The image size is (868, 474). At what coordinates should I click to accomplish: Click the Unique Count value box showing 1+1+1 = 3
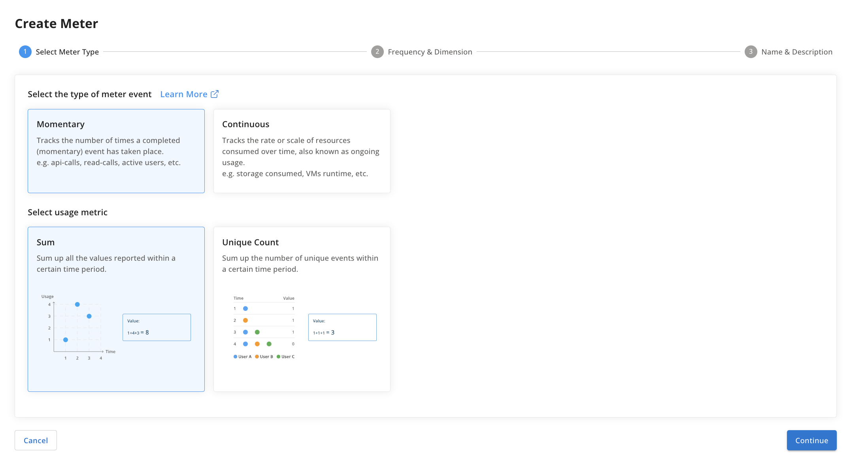click(x=342, y=327)
